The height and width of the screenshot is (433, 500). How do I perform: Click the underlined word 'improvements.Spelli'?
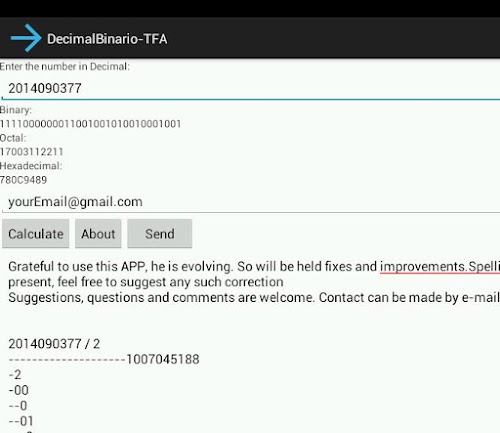point(440,267)
